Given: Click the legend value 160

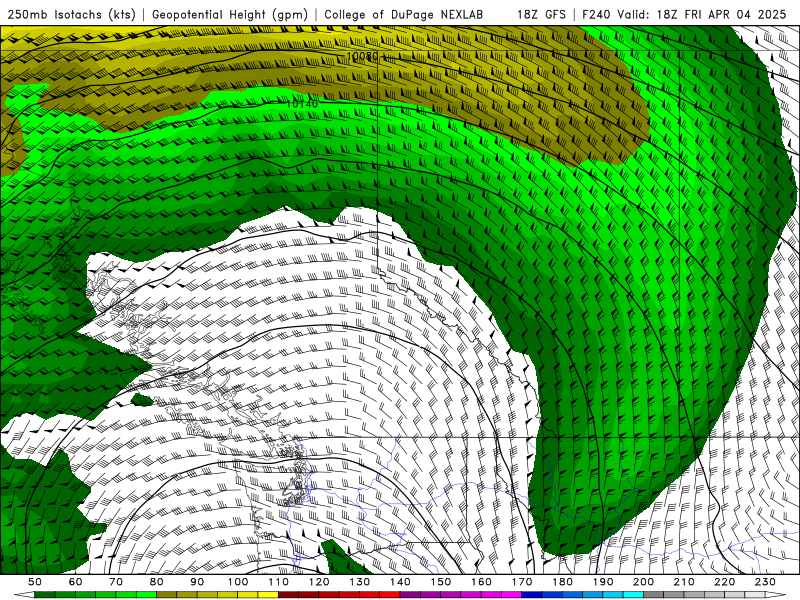Looking at the screenshot, I should coord(481,582).
